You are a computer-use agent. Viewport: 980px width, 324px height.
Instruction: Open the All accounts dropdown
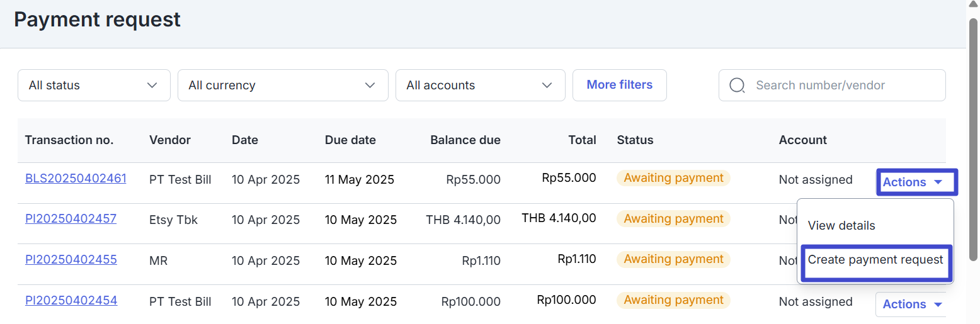click(480, 85)
